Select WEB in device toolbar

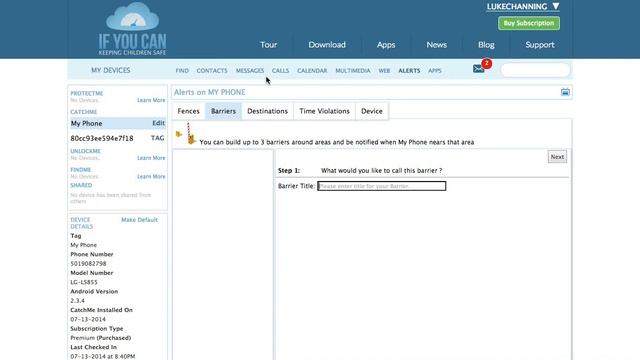(384, 71)
